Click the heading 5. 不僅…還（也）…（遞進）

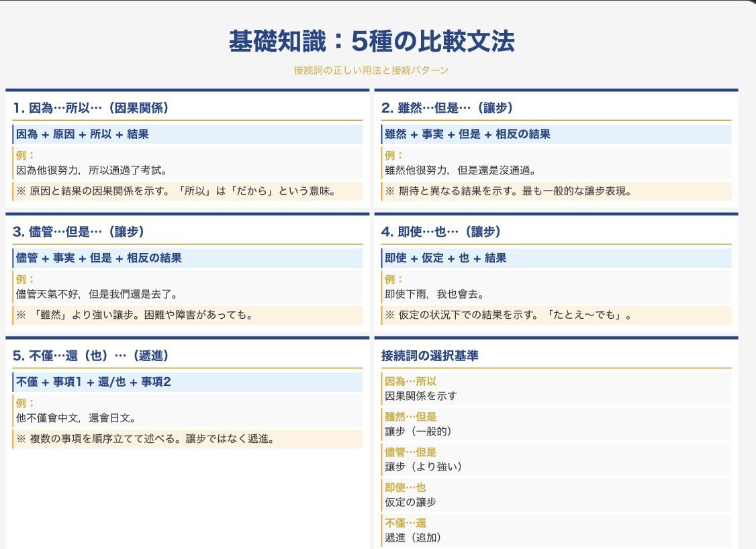[91, 355]
